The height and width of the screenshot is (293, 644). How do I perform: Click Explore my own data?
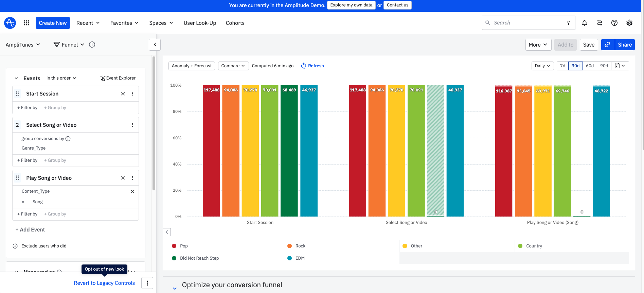[x=351, y=5]
